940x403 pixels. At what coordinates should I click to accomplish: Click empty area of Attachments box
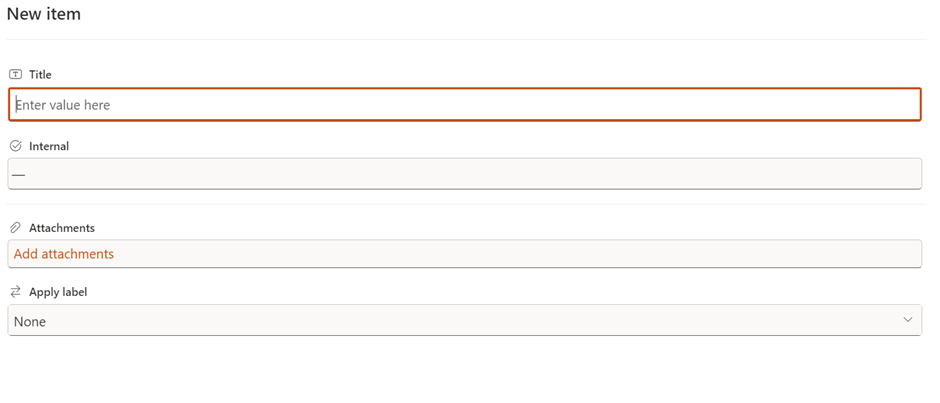click(516, 254)
